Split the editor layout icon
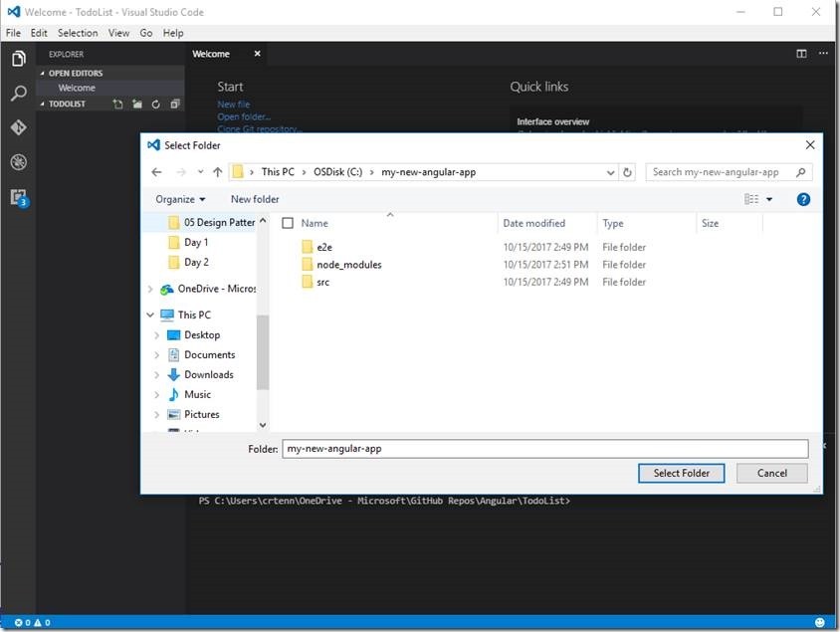The image size is (840, 632). [801, 54]
